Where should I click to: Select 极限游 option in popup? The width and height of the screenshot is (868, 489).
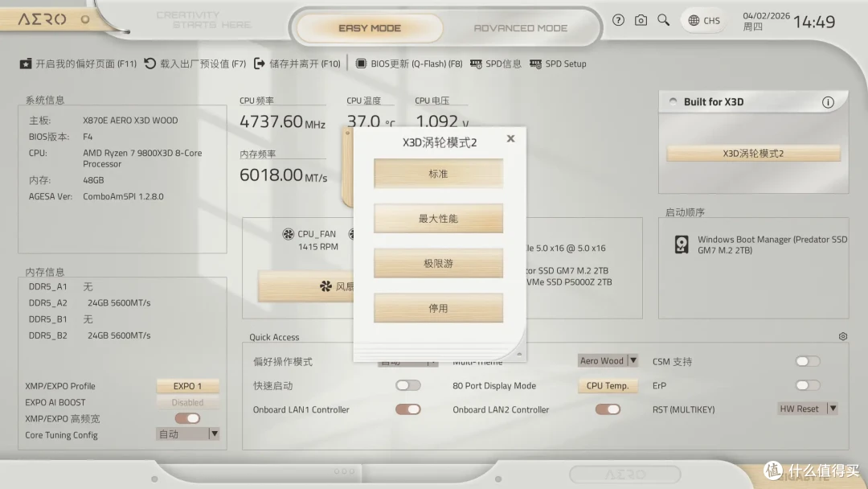coord(439,264)
